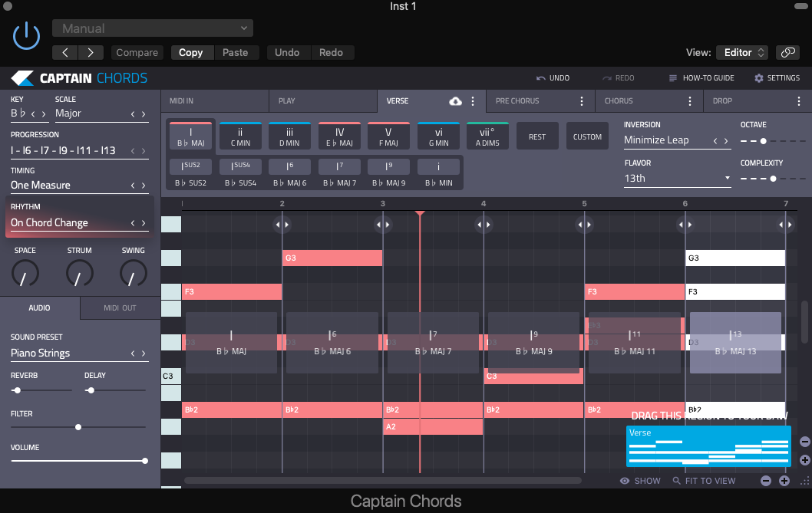Click FIT TO VIEW

[704, 481]
